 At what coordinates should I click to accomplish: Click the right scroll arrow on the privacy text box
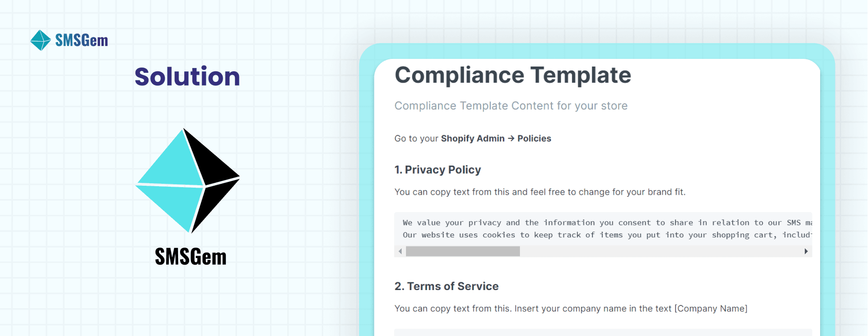tap(806, 251)
